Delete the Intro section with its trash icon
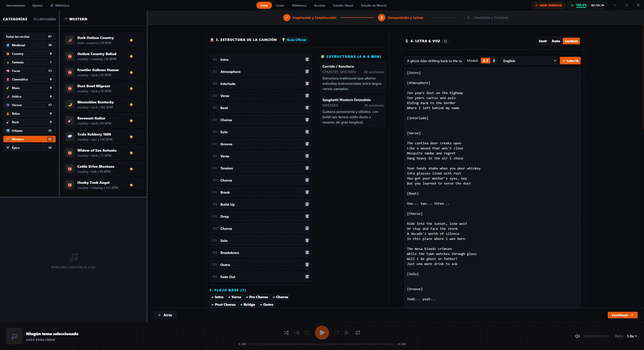644x350 pixels. tap(307, 60)
